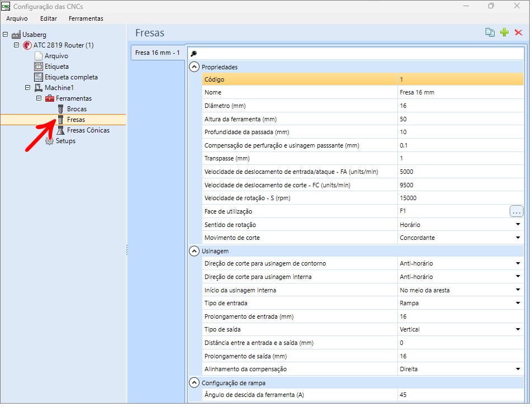The width and height of the screenshot is (532, 407).
Task: Open Alinhamento da compensação dropdown
Action: (517, 370)
